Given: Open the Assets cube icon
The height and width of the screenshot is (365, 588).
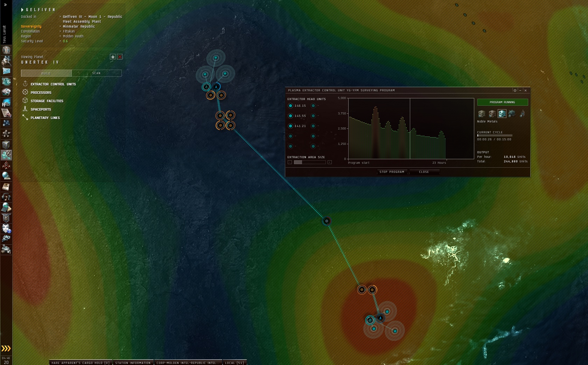Looking at the screenshot, I should (x=6, y=145).
